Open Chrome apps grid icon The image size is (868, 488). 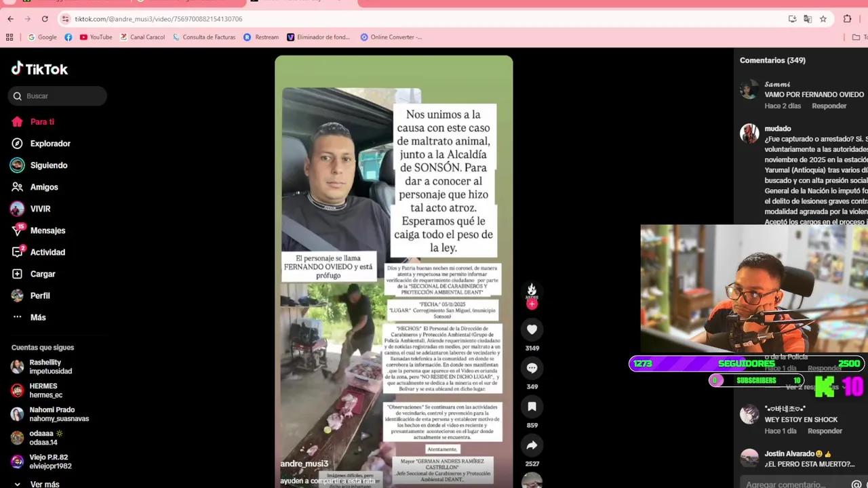point(9,37)
